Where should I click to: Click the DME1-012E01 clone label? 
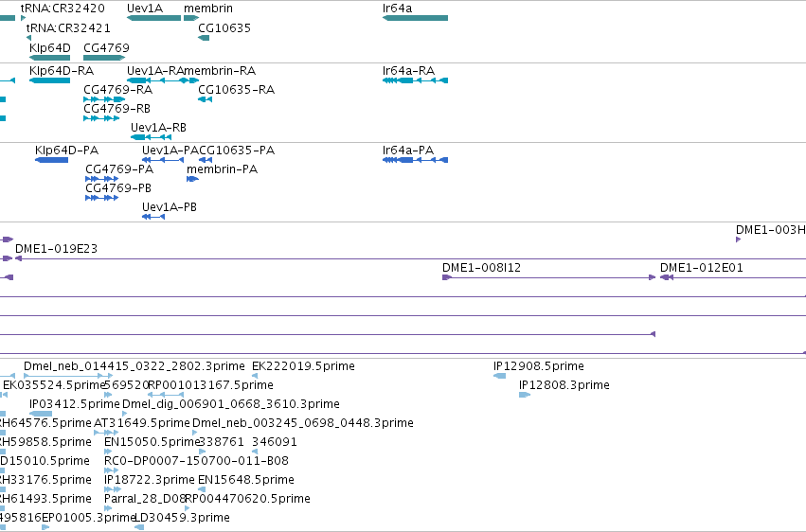(701, 268)
